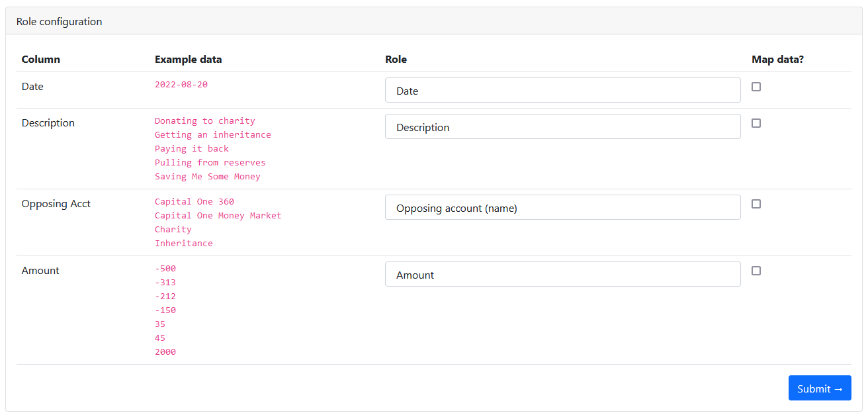Click the -500 example amount value
Image resolution: width=868 pixels, height=417 pixels.
tap(165, 268)
